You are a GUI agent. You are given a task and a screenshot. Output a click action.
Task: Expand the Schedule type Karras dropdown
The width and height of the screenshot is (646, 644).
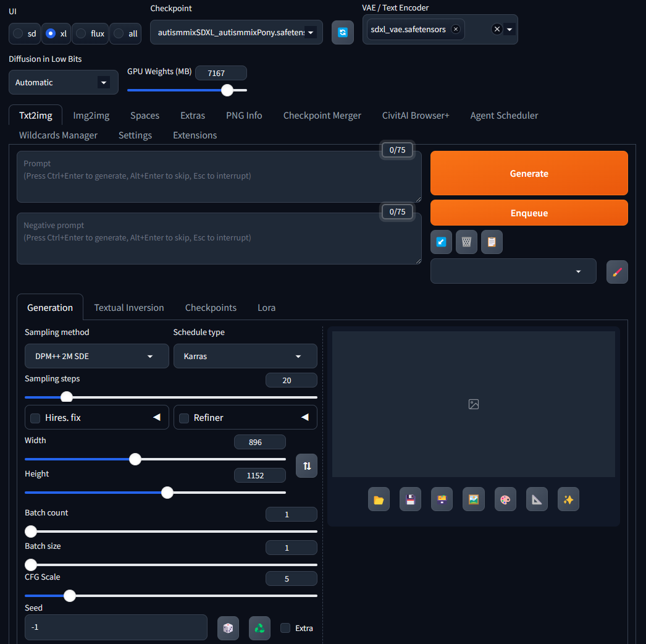[x=245, y=357]
